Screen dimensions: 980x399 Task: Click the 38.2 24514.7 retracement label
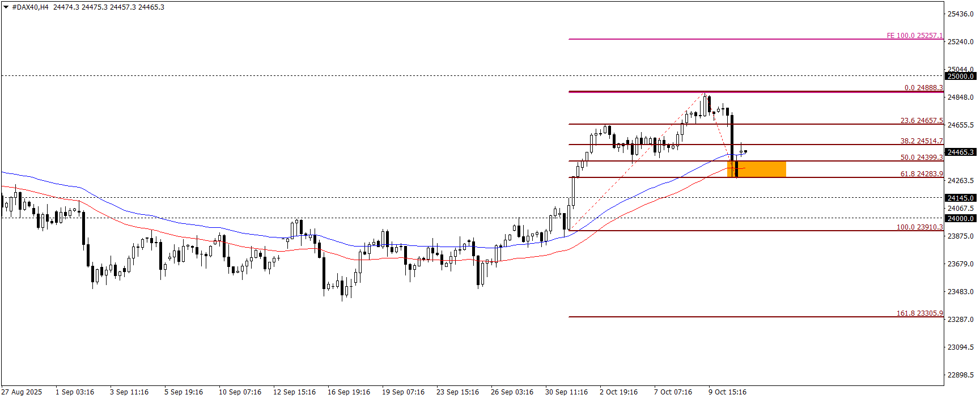point(922,141)
